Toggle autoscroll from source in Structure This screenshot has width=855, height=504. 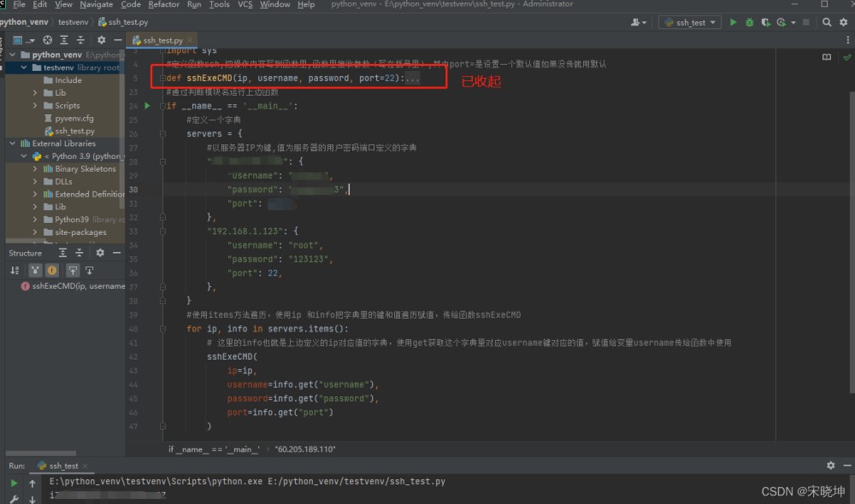[90, 270]
